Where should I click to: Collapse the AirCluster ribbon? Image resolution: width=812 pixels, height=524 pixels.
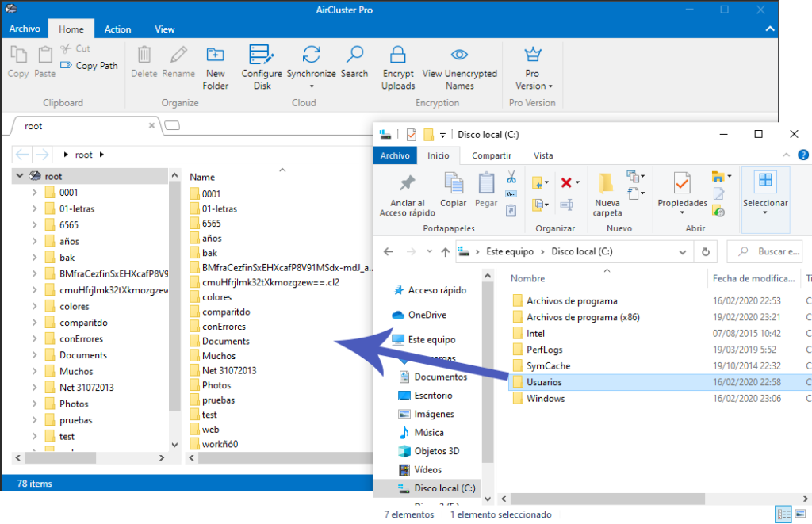point(770,29)
